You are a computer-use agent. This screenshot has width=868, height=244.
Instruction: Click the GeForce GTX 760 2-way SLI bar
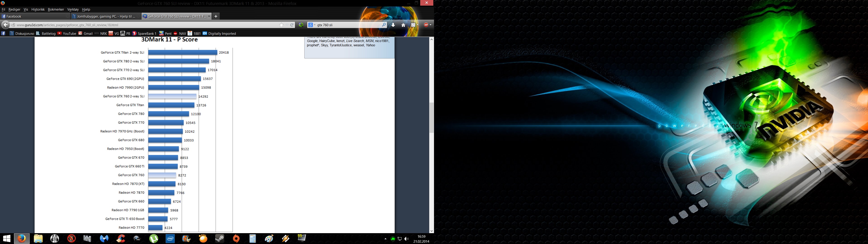click(x=172, y=96)
